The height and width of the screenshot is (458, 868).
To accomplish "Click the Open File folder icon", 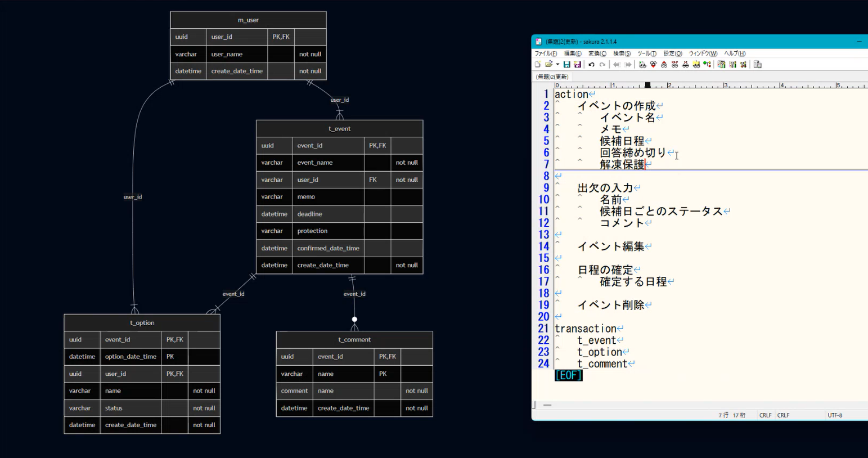I will click(x=548, y=65).
